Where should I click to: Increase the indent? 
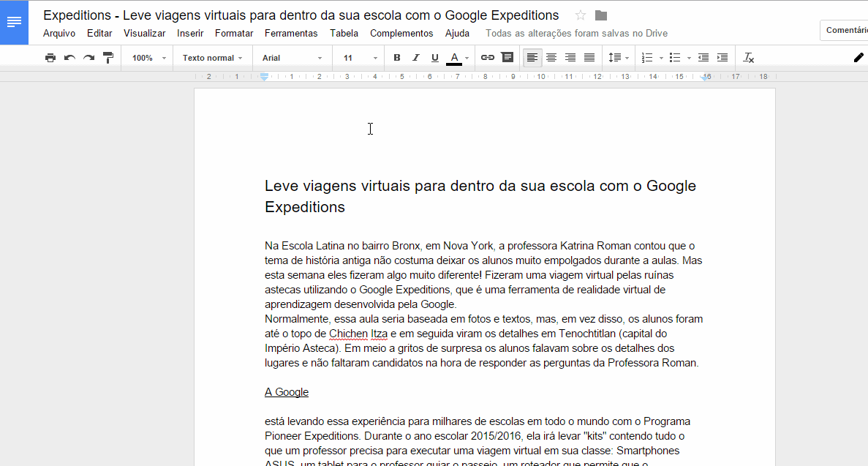pyautogui.click(x=722, y=58)
